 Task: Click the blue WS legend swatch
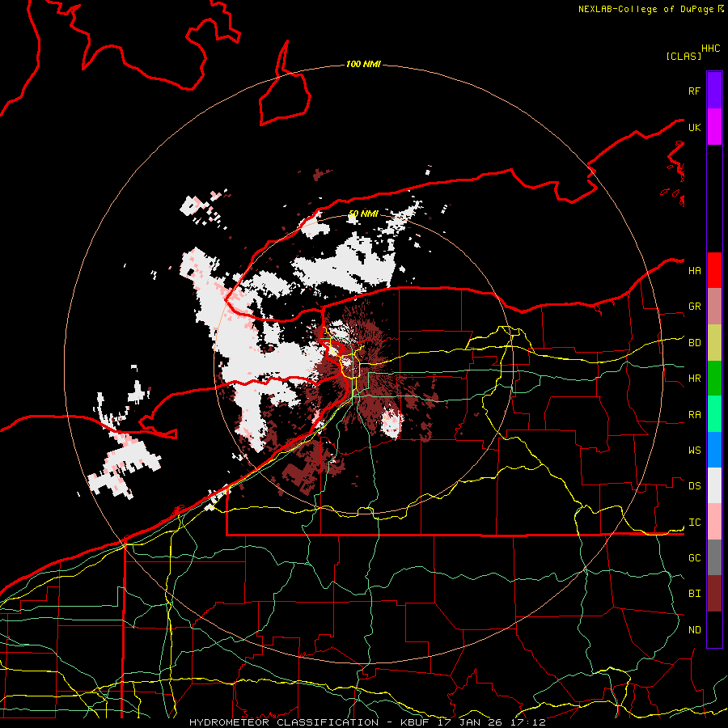click(x=714, y=450)
